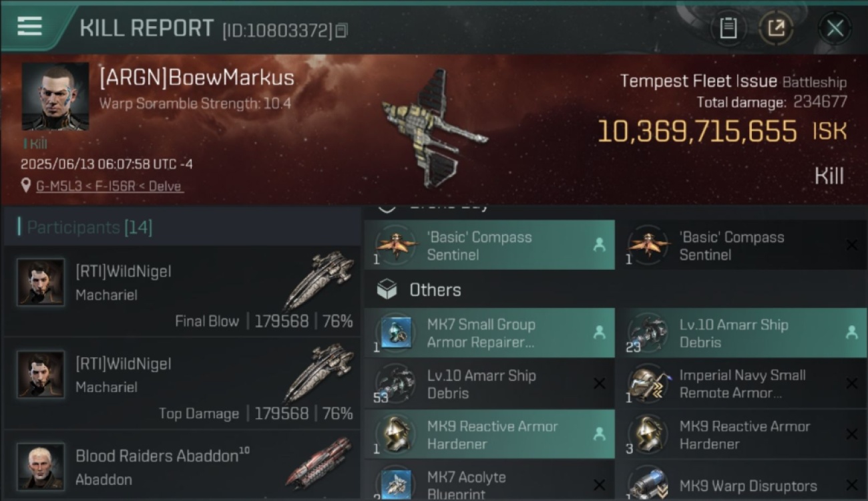Open WildNigel Final Blow participant entry
This screenshot has width=868, height=501.
pyautogui.click(x=182, y=291)
